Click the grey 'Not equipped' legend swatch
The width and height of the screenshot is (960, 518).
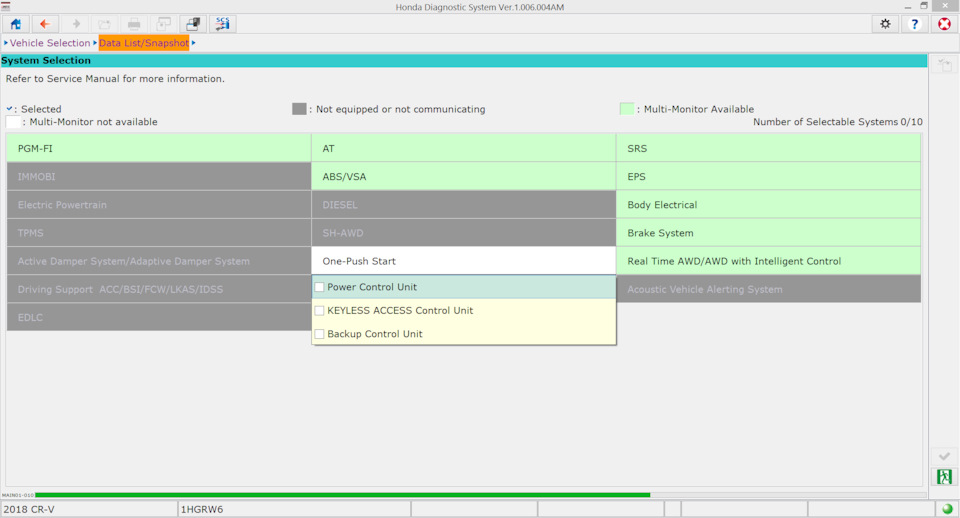coord(299,109)
